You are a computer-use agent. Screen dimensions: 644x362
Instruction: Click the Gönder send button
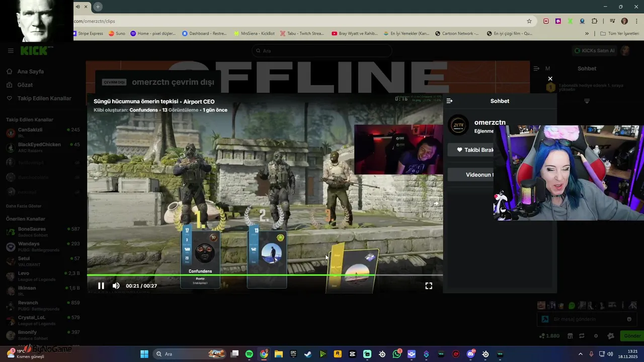[632, 336]
